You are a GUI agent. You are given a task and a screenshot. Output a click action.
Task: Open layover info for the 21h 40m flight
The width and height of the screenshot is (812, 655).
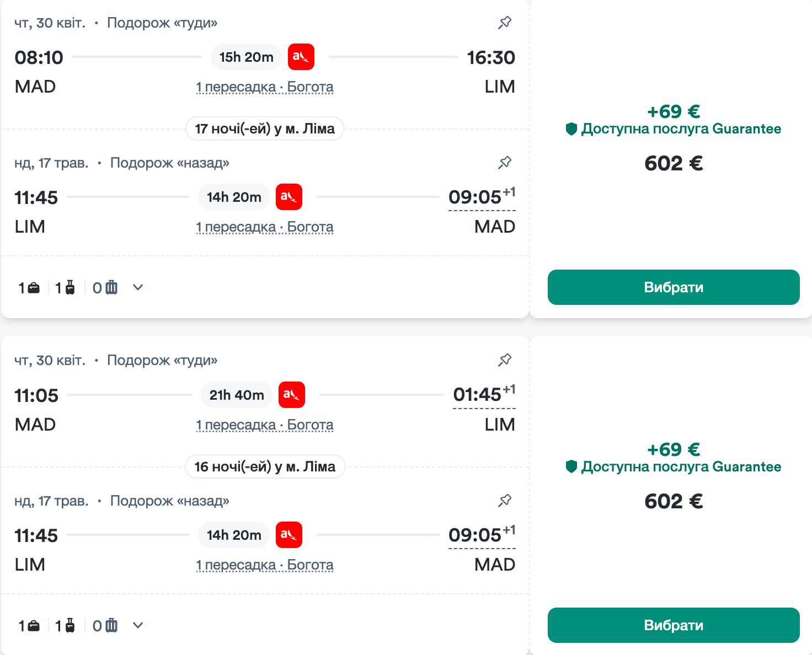tap(265, 425)
